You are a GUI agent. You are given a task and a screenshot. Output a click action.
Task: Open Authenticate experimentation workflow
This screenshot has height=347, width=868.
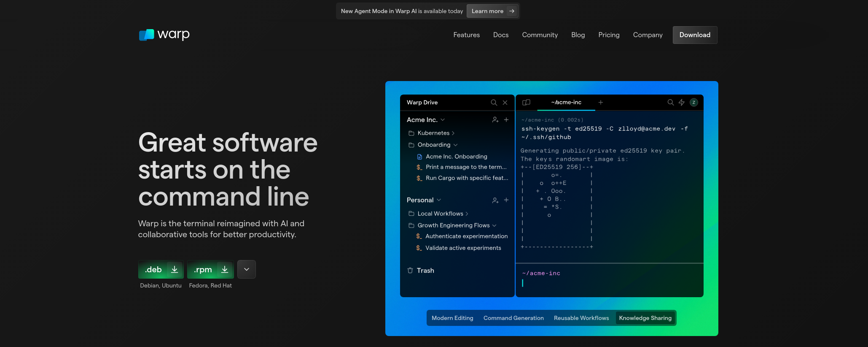[467, 236]
